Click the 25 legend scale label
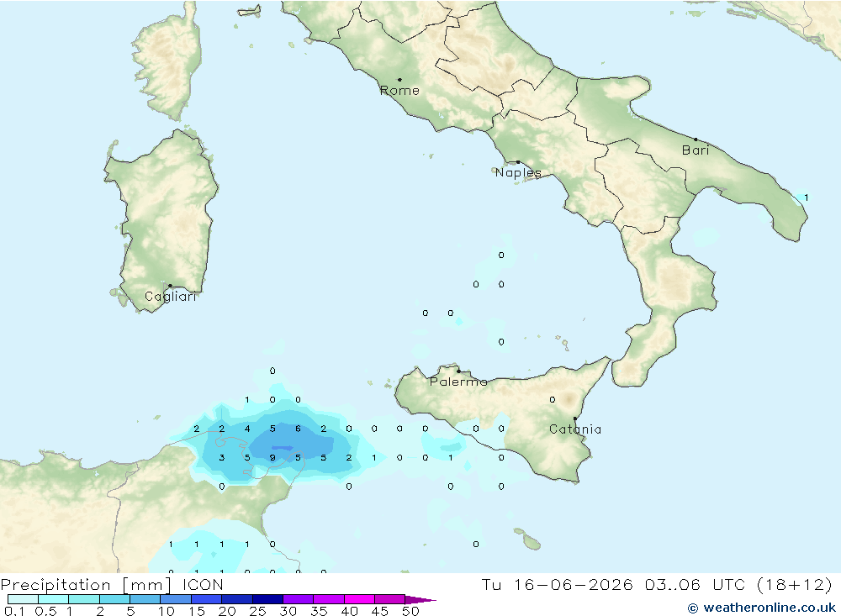841x616 pixels. click(x=257, y=611)
